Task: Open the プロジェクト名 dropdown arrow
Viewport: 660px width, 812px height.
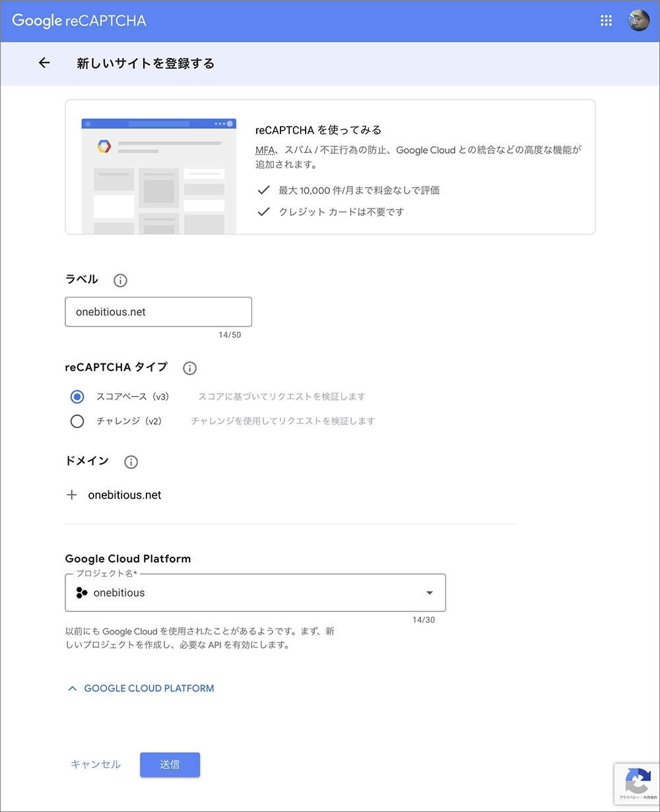Action: coord(430,593)
